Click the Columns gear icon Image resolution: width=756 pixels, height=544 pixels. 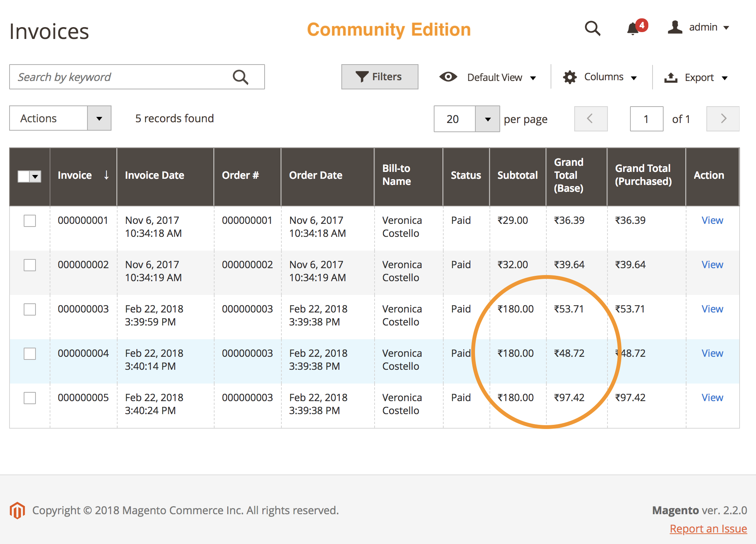(x=570, y=77)
